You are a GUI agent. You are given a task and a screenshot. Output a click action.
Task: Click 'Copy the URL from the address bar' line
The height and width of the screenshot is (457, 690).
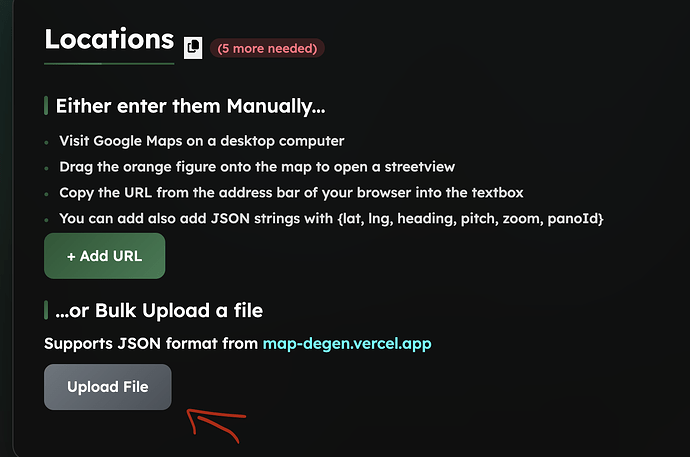[x=291, y=193]
